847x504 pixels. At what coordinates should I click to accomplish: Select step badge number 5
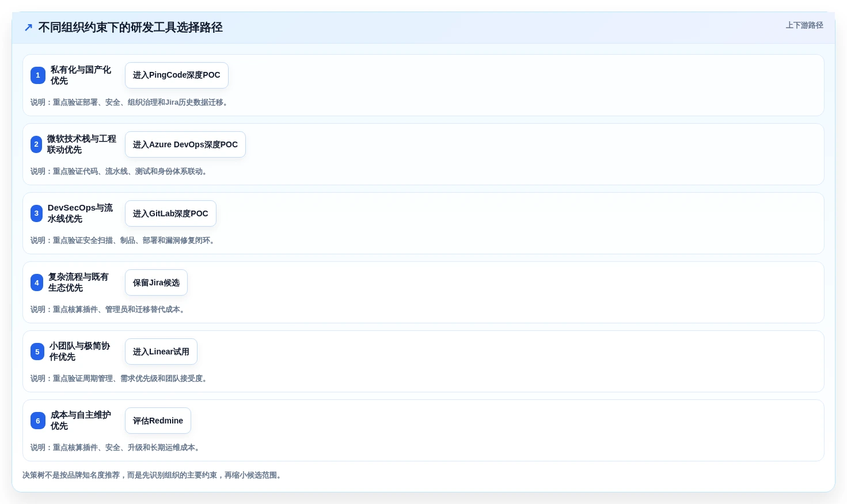click(37, 352)
